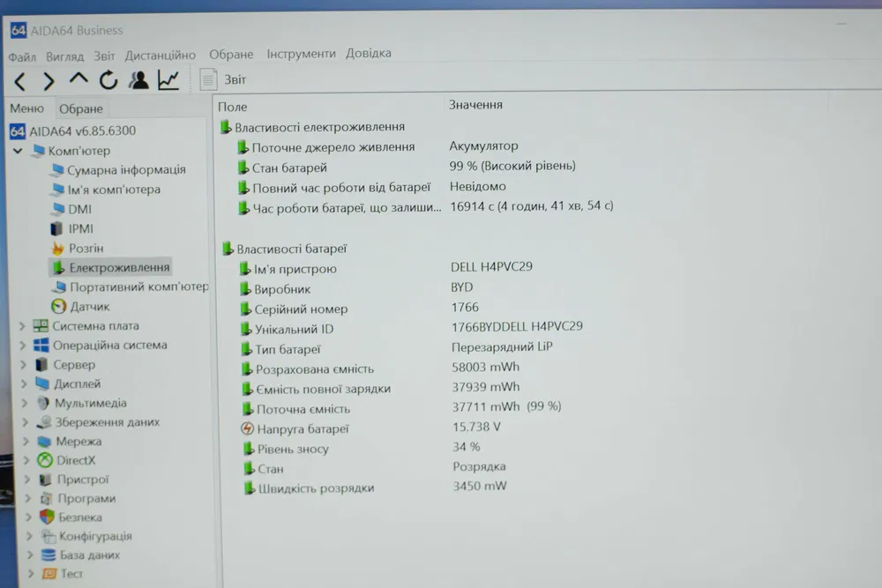882x588 pixels.
Task: Click the Безпека shield icon
Action: (47, 517)
